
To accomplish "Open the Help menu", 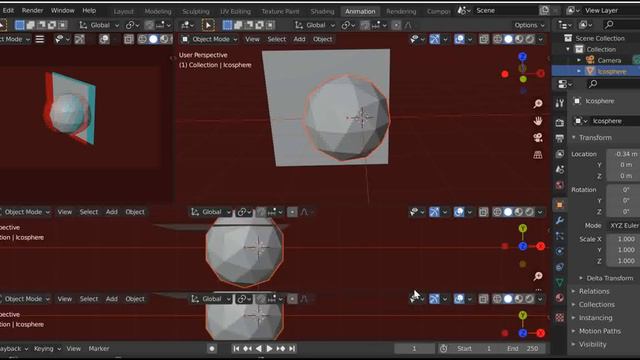I will [89, 11].
